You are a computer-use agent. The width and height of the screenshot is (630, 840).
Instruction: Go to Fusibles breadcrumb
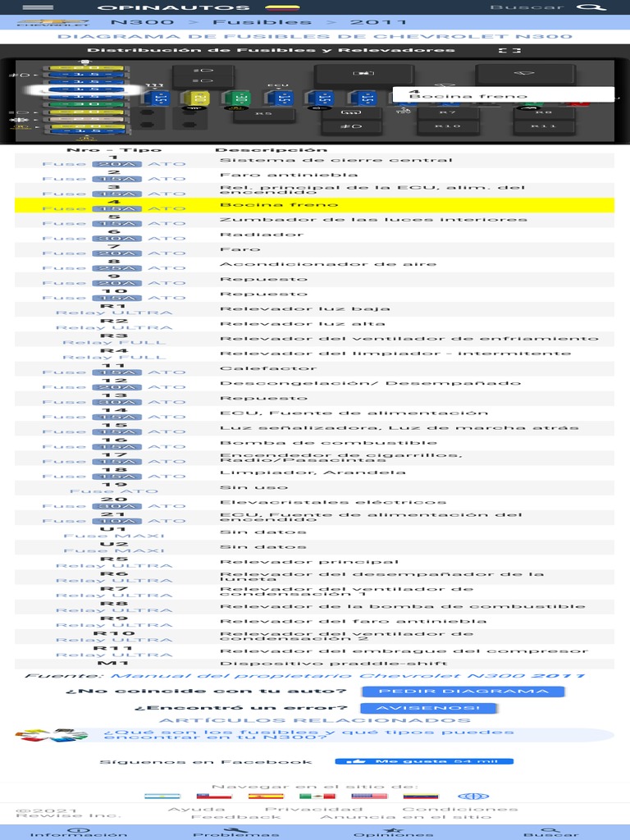pos(262,22)
